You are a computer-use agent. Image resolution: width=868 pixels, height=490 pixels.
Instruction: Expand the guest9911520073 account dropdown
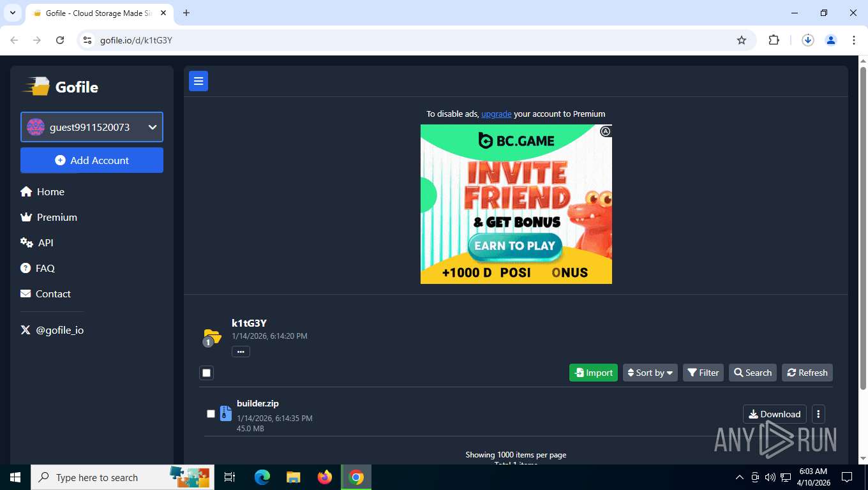tap(92, 127)
